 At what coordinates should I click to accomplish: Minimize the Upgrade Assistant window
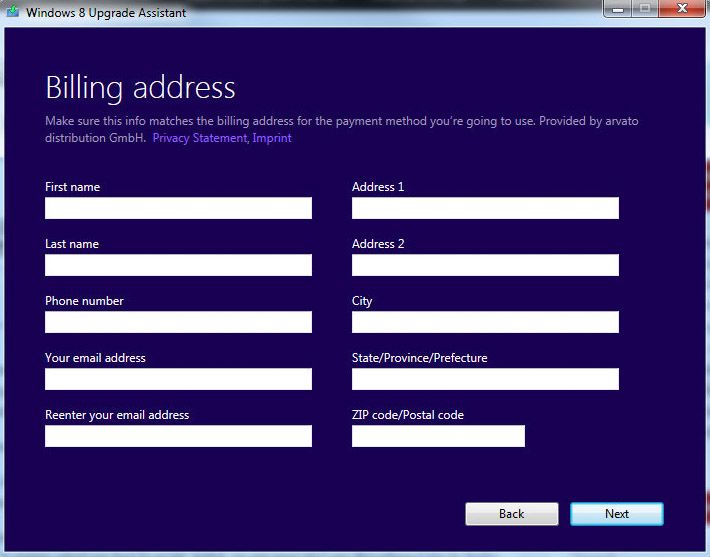coord(618,9)
